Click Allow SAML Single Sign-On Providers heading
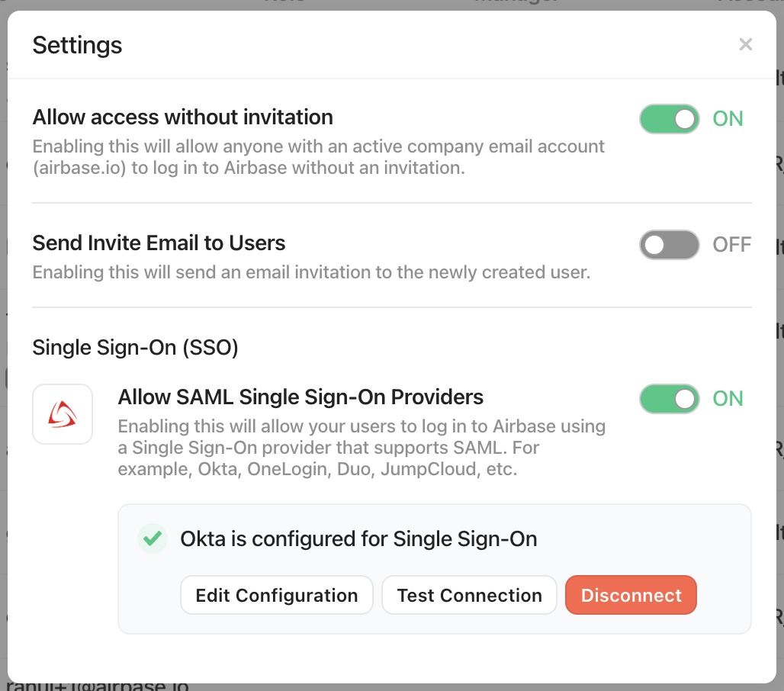 [300, 397]
